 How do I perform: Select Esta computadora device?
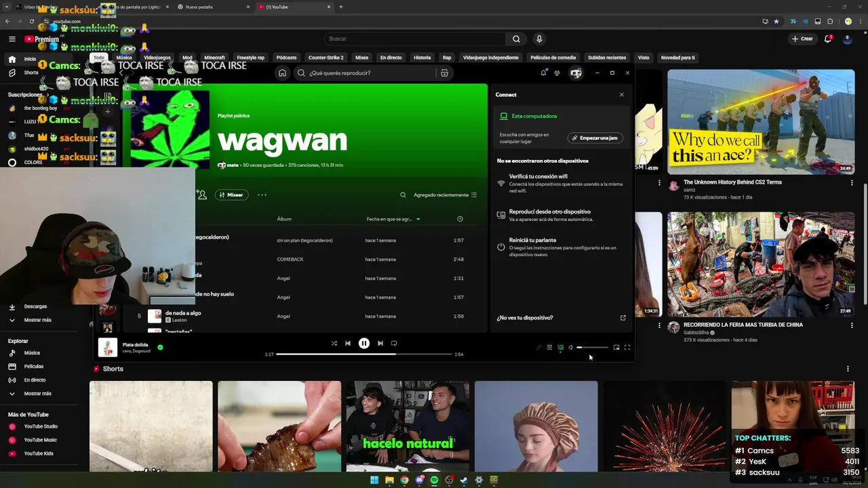pyautogui.click(x=534, y=116)
